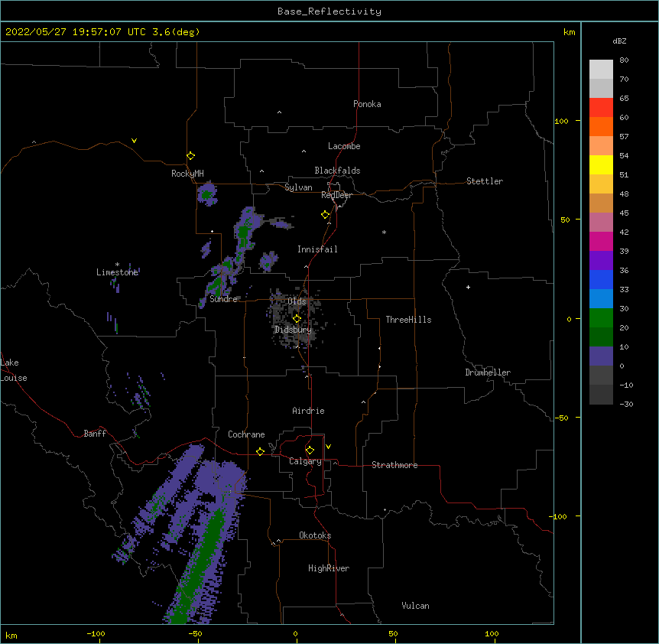This screenshot has width=659, height=644.
Task: Click the Olds label
Action: click(x=297, y=301)
